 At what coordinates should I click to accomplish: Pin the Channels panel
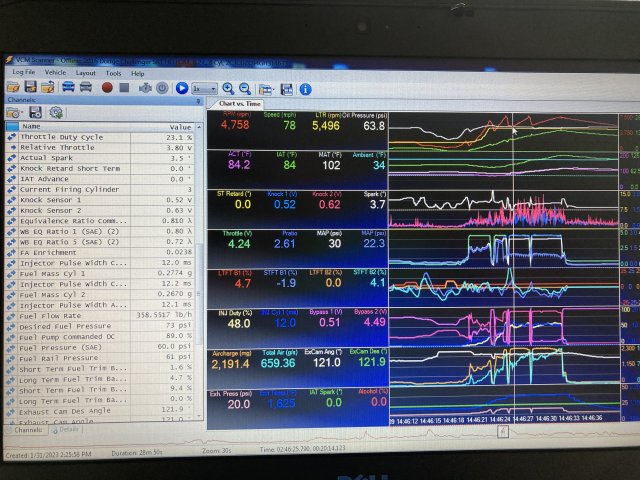(x=199, y=101)
